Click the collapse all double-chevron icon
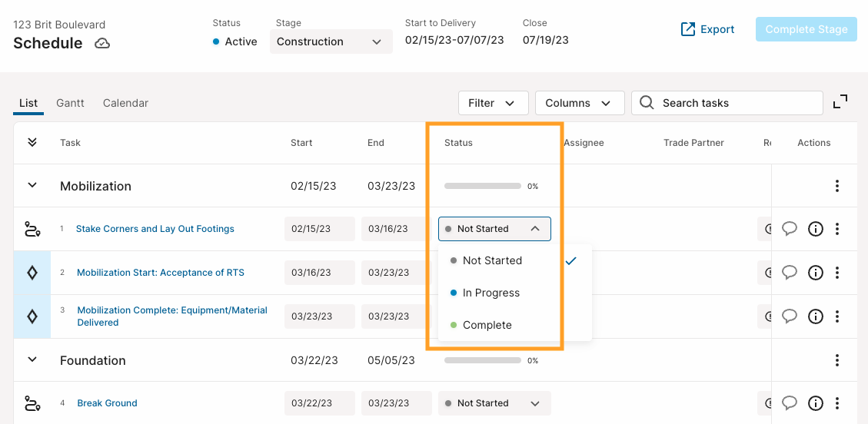This screenshot has width=868, height=424. 32,143
